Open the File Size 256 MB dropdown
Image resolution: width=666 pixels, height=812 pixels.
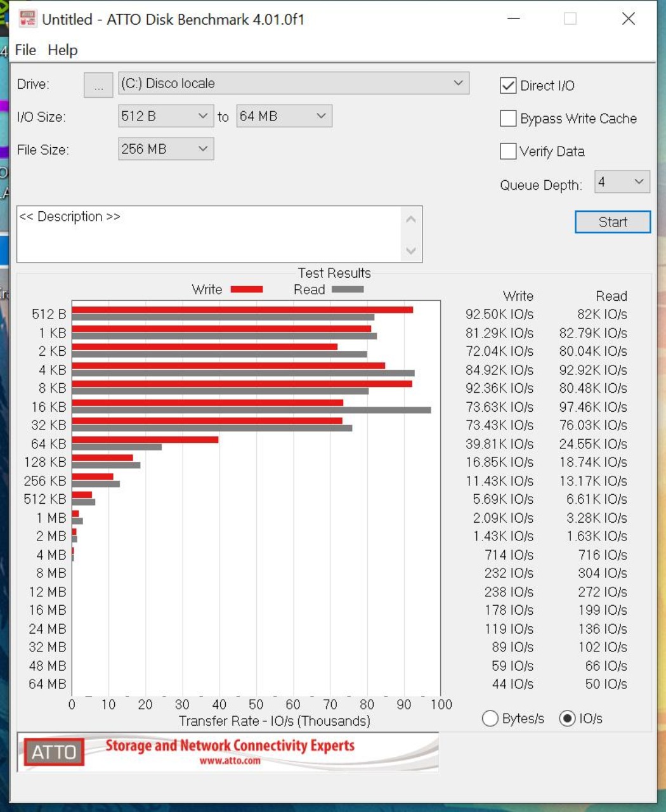pos(166,149)
